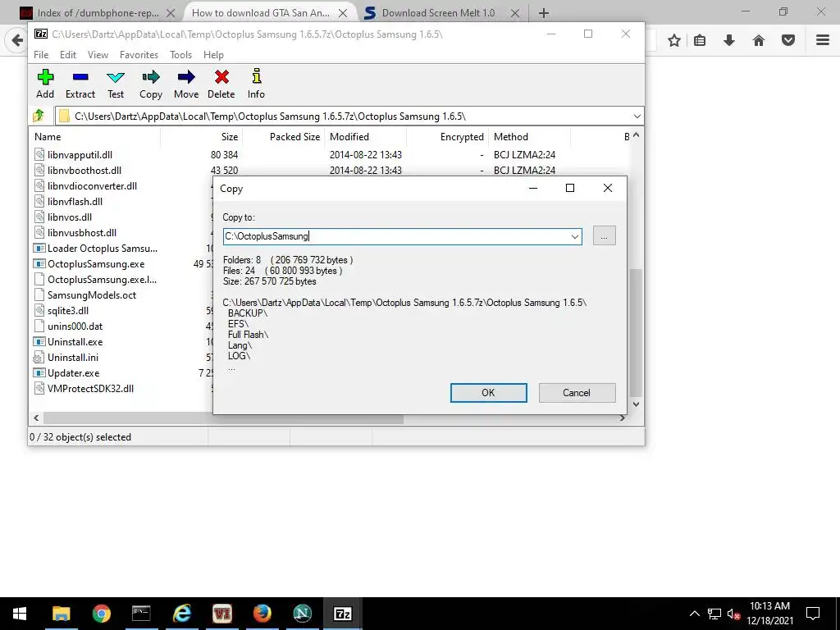Image resolution: width=840 pixels, height=630 pixels.
Task: Click the Firefox bookmark star icon
Action: [674, 40]
